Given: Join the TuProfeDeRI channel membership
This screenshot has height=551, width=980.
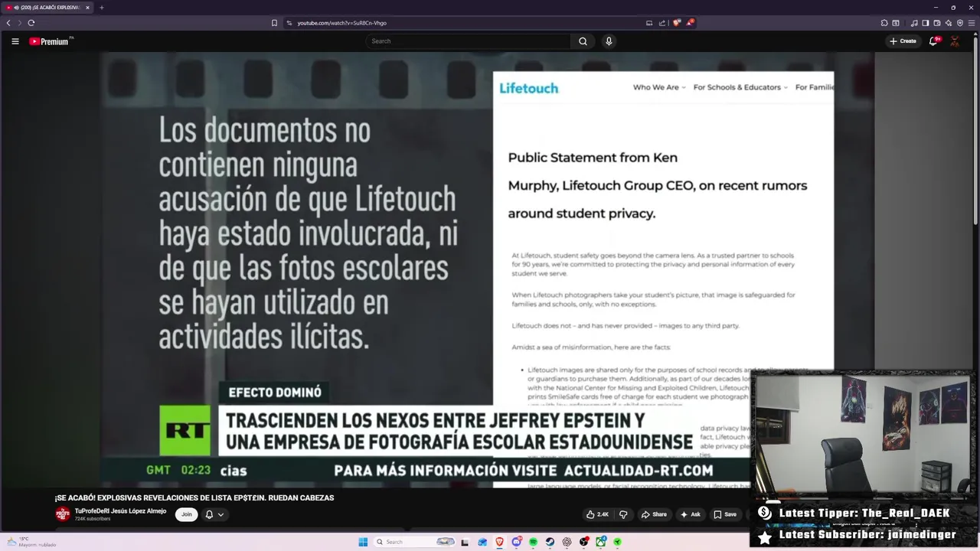Looking at the screenshot, I should (x=186, y=514).
